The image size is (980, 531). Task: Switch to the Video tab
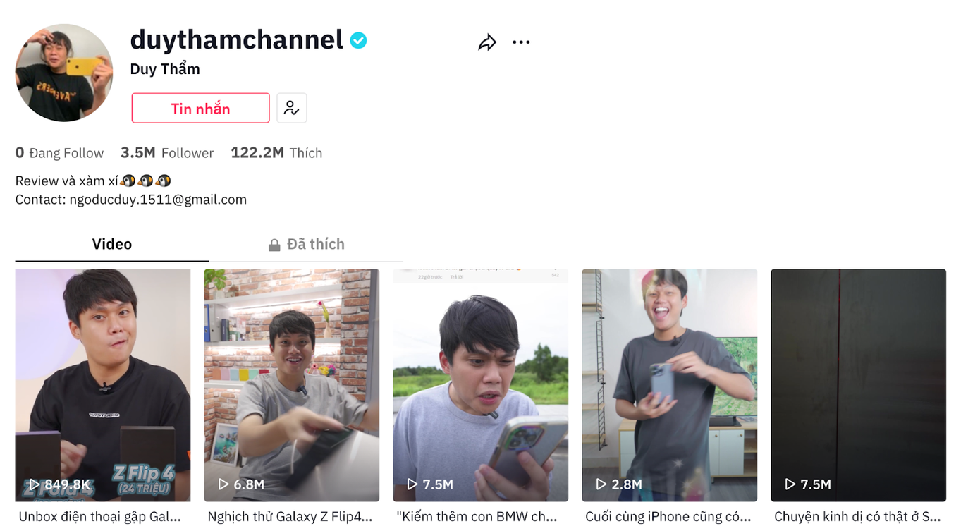(111, 243)
